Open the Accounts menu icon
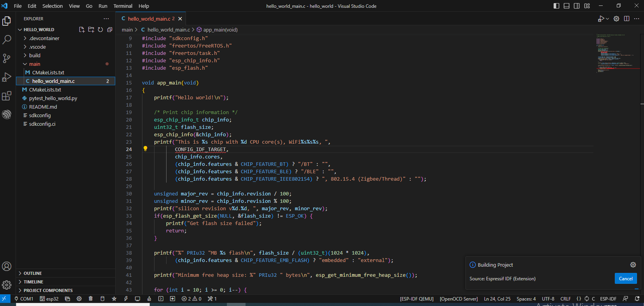644x306 pixels. point(7,266)
